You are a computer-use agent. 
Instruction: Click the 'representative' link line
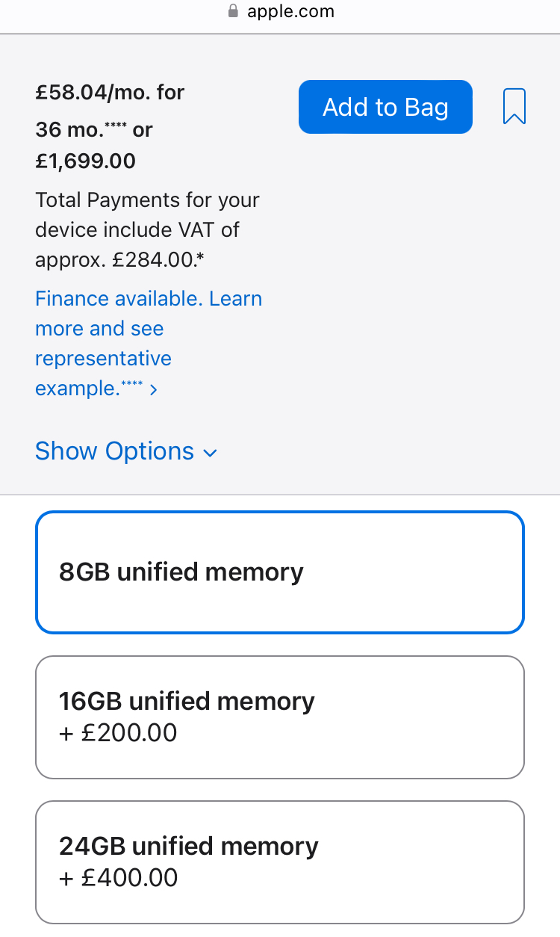point(103,359)
